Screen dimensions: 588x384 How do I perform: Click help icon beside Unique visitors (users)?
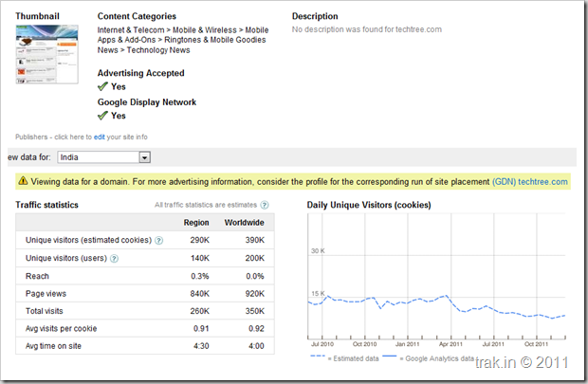pyautogui.click(x=114, y=258)
